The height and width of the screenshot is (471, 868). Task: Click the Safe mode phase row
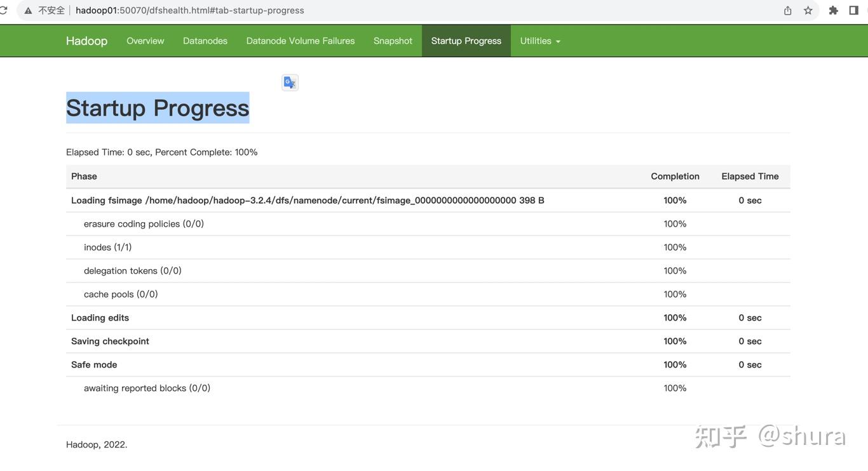click(94, 365)
